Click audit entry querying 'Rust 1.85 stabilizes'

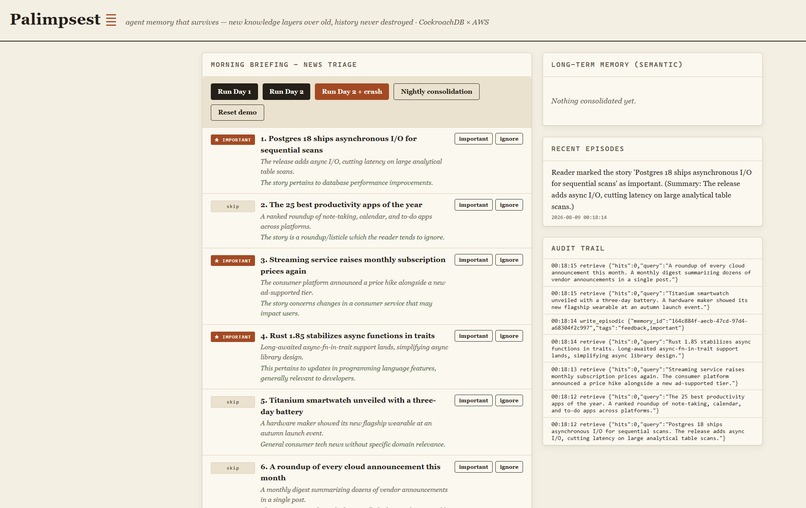click(x=652, y=349)
